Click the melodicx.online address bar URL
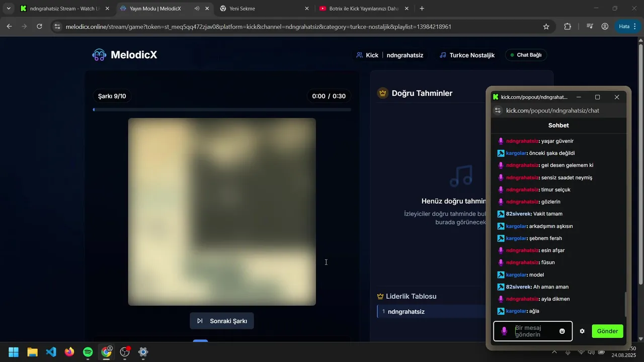Viewport: 644px width, 362px height. click(258, 27)
